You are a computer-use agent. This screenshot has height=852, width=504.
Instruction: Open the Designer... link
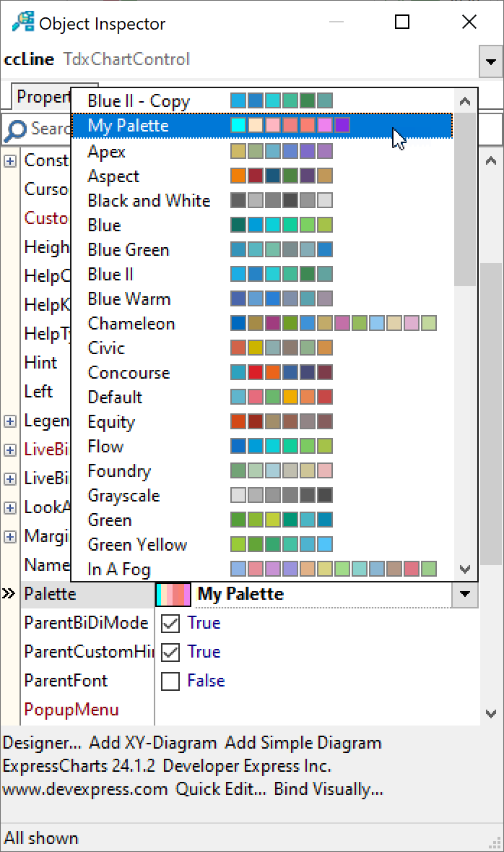(x=42, y=743)
